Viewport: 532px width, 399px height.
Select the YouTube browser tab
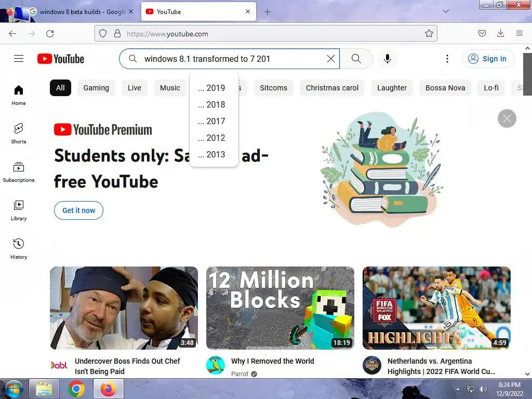(x=198, y=11)
